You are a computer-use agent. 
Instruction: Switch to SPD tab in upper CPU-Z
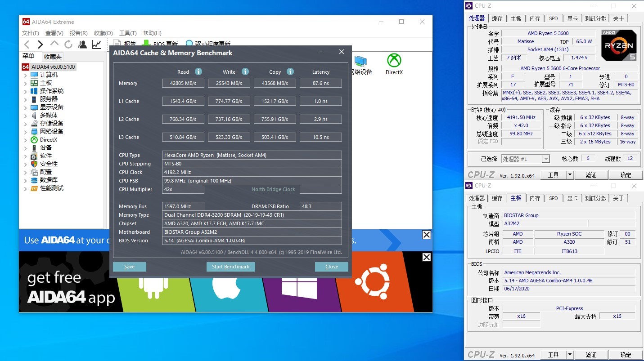coord(553,18)
